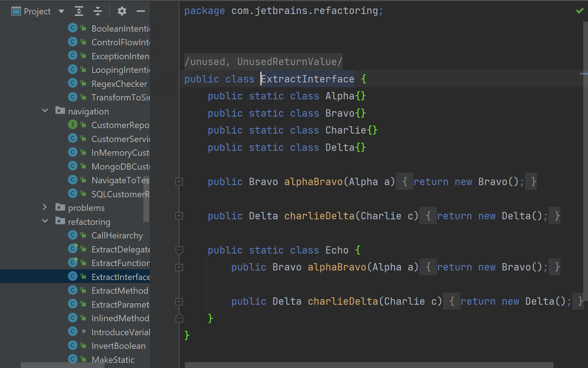Toggle fold for outer charlieDelta method
Image resolution: width=588 pixels, height=368 pixels.
179,216
